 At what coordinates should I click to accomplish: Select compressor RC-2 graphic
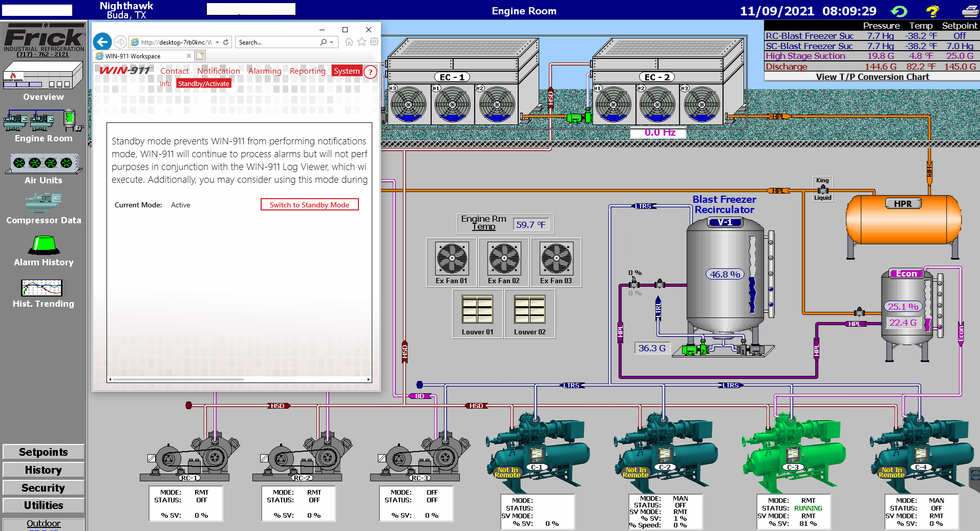coord(303,457)
